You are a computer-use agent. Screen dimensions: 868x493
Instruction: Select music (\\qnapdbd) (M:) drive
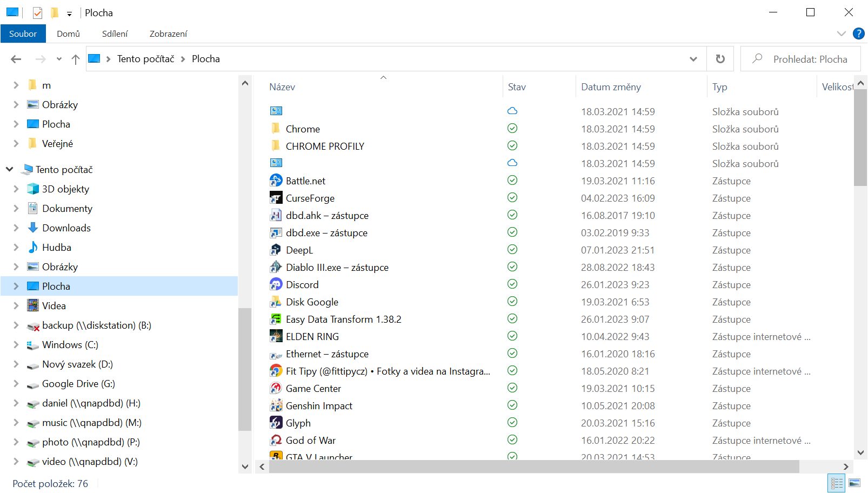(x=92, y=422)
